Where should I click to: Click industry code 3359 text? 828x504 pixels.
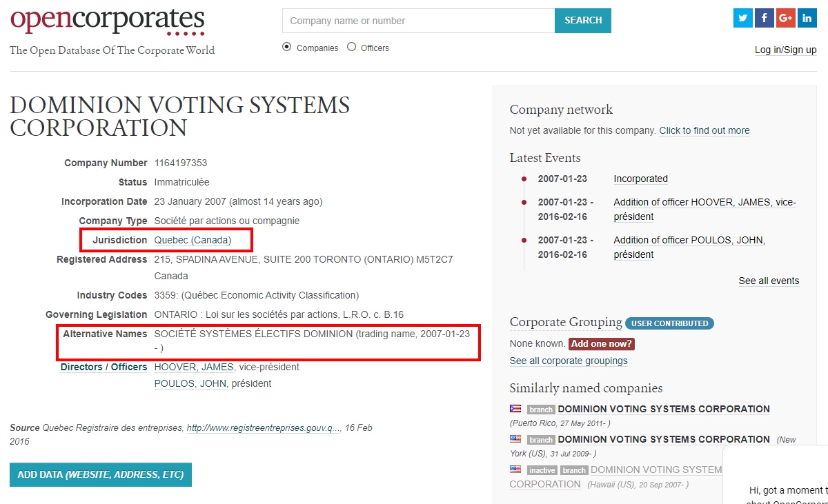point(257,295)
